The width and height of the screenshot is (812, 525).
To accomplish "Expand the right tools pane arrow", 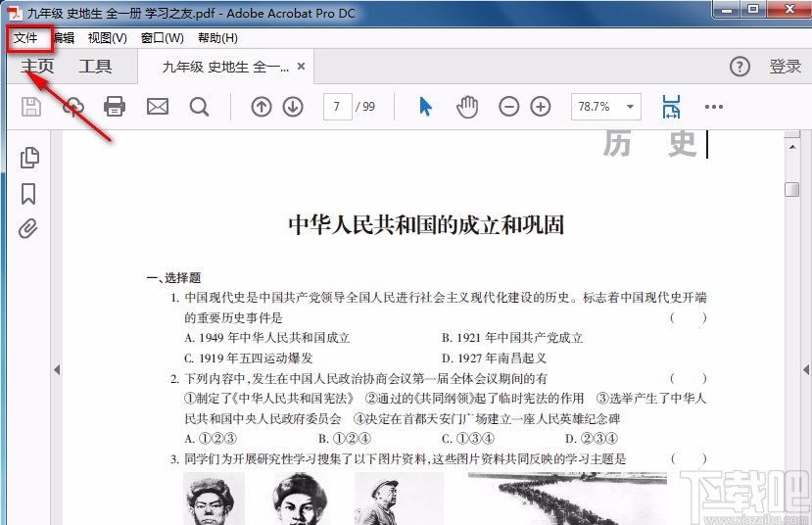I will 806,369.
